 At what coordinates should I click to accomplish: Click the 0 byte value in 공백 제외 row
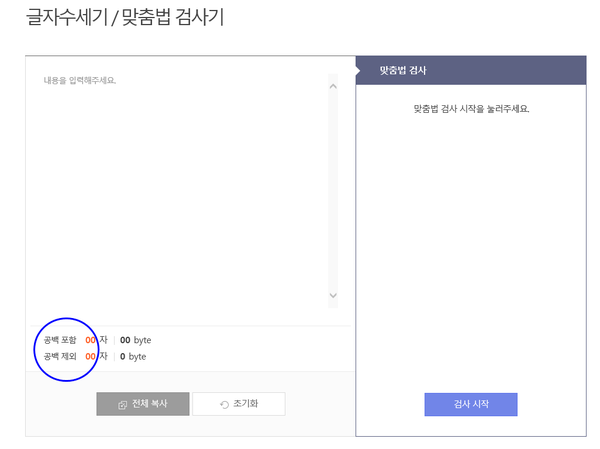[x=133, y=356]
